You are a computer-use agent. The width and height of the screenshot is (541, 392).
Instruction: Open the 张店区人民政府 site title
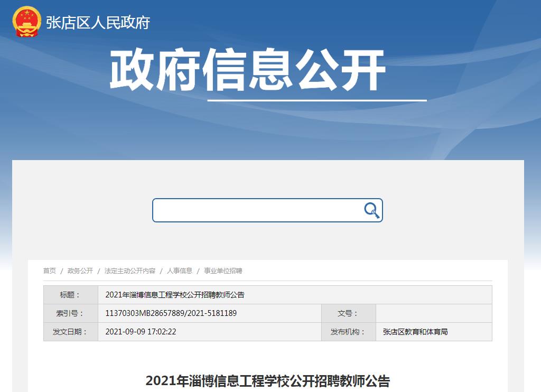click(x=98, y=23)
